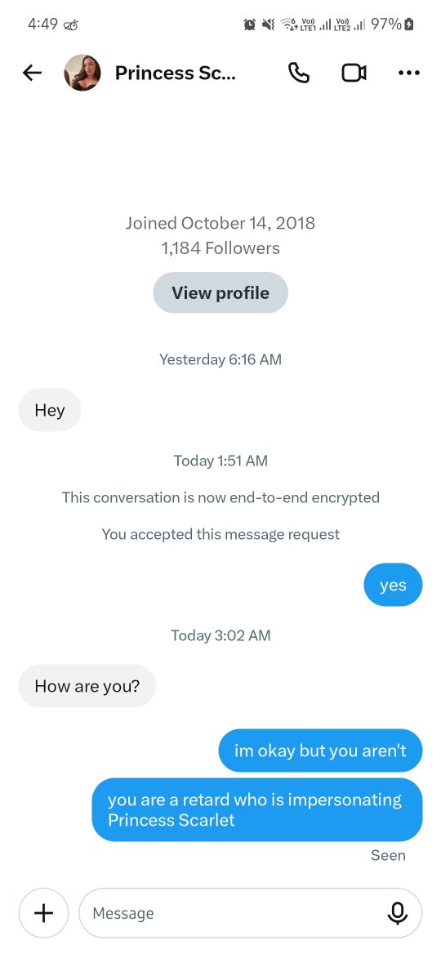
Task: Select the "yes" message bubble
Action: (x=393, y=585)
